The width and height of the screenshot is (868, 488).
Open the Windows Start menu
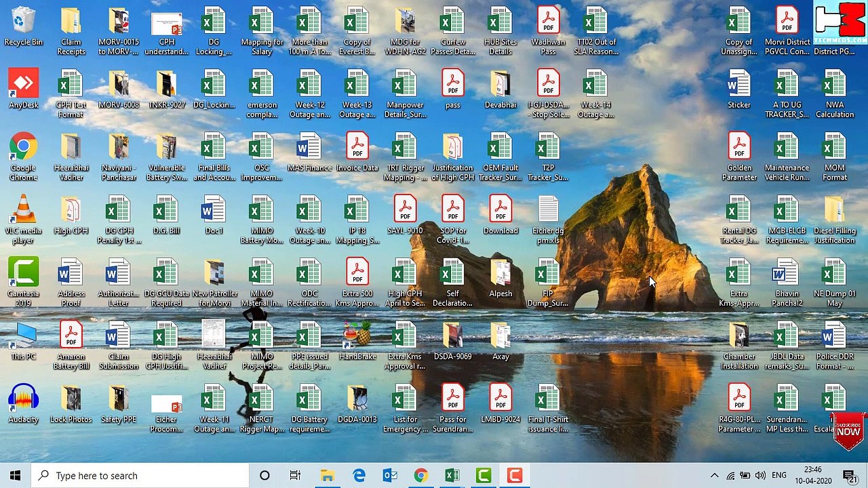tap(15, 476)
